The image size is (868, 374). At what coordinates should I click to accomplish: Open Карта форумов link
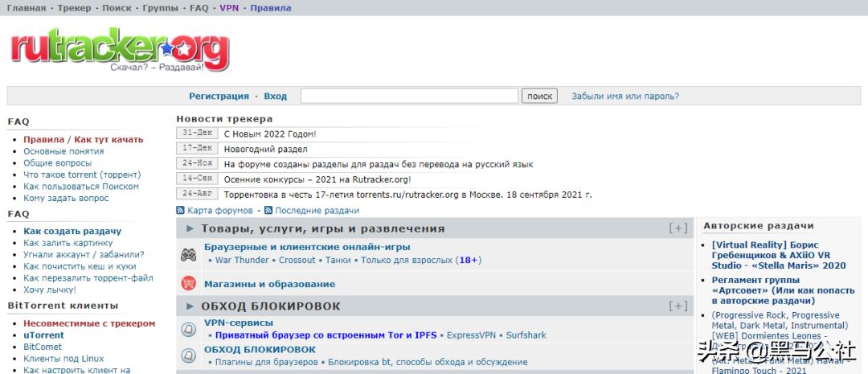pos(219,211)
